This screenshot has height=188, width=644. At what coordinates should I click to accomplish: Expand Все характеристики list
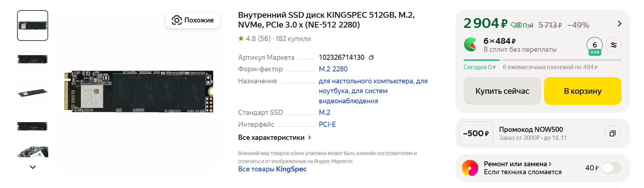coord(274,138)
